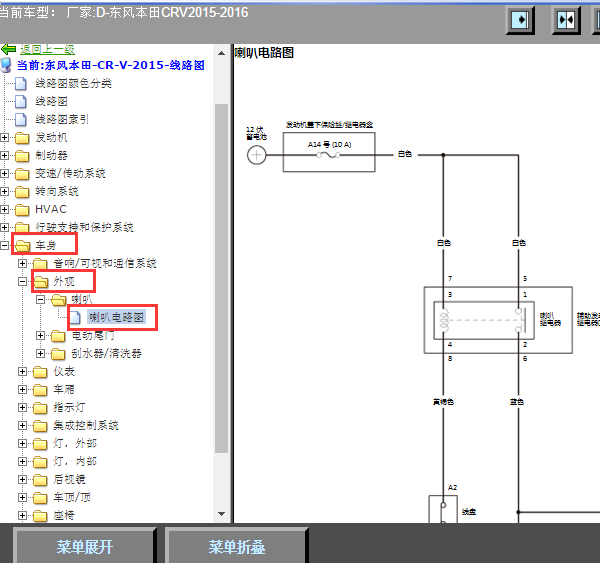Click the computer icon beside 当前:东风本田-CR-V-2015-线路图
This screenshot has width=600, height=563.
pyautogui.click(x=7, y=65)
